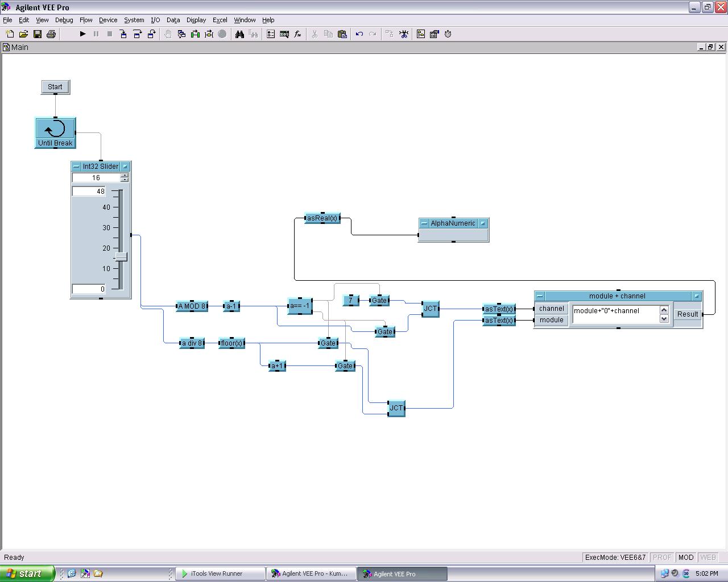728x582 pixels.
Task: Open the Debug menu
Action: click(x=64, y=20)
